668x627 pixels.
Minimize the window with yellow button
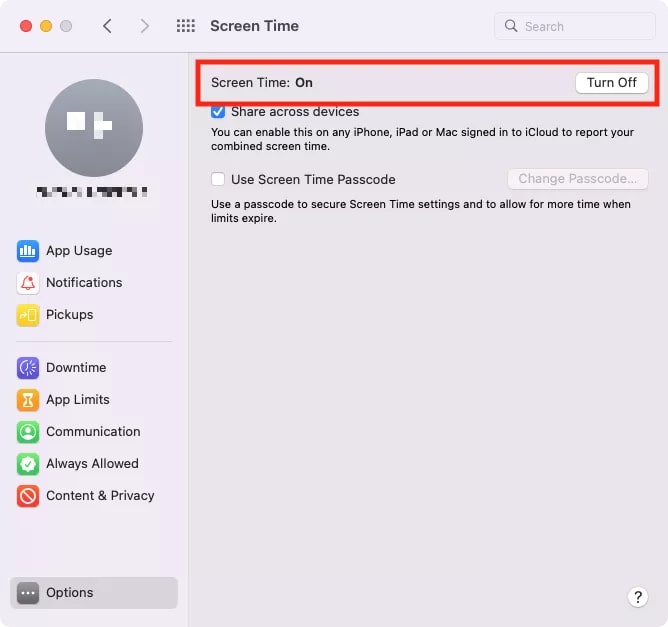[46, 26]
